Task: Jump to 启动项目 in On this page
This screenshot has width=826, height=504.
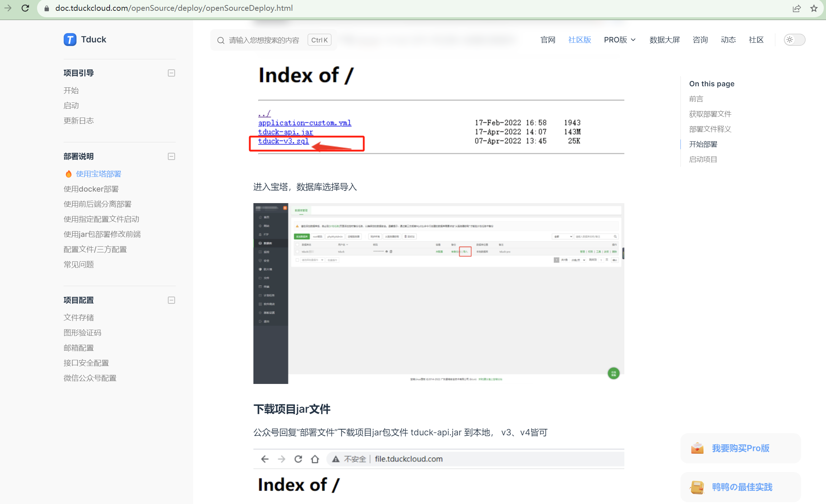Action: point(703,159)
